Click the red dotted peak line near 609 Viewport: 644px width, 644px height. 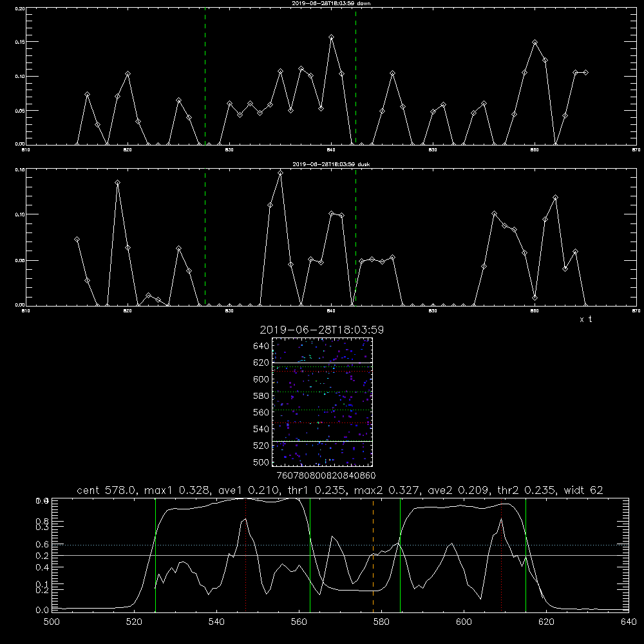[502, 554]
